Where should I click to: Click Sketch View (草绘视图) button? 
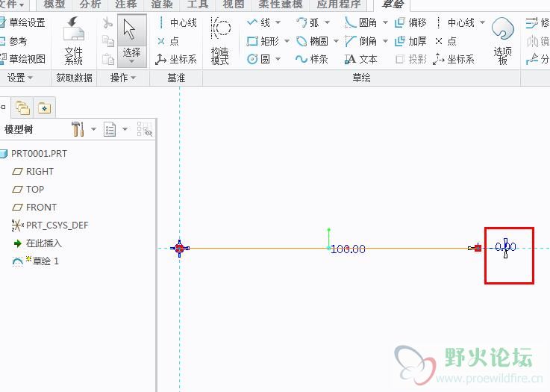click(23, 59)
